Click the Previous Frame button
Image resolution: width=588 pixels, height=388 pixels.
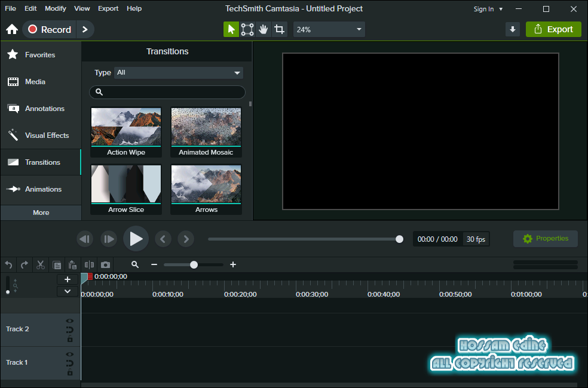click(85, 239)
